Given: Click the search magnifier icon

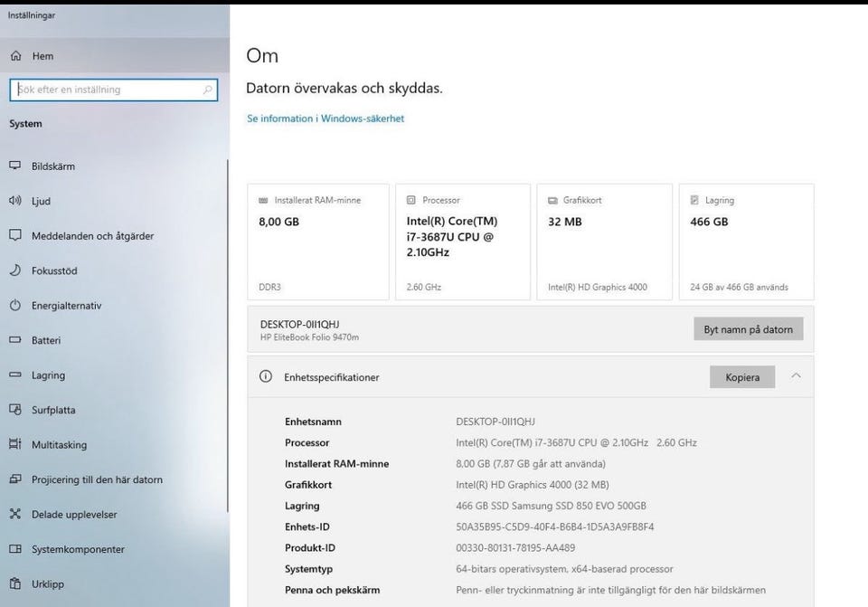Looking at the screenshot, I should click(x=208, y=90).
